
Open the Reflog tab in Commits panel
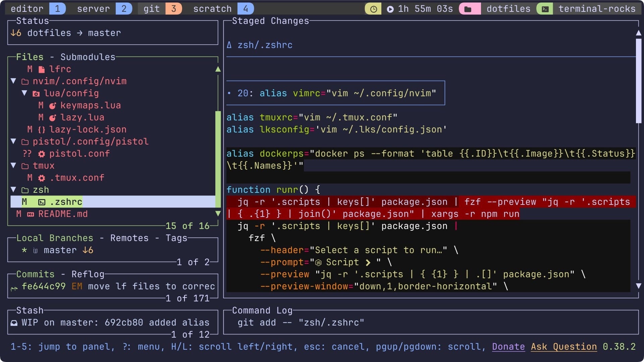tap(88, 274)
